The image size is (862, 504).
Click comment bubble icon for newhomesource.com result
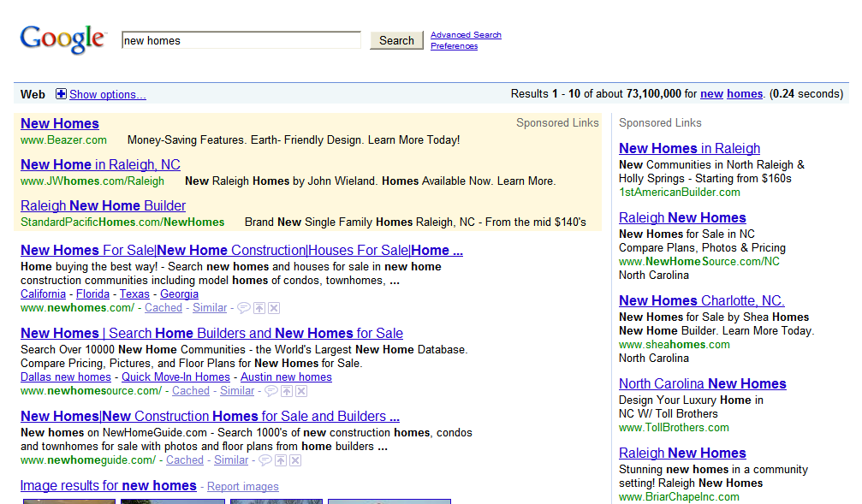[271, 391]
